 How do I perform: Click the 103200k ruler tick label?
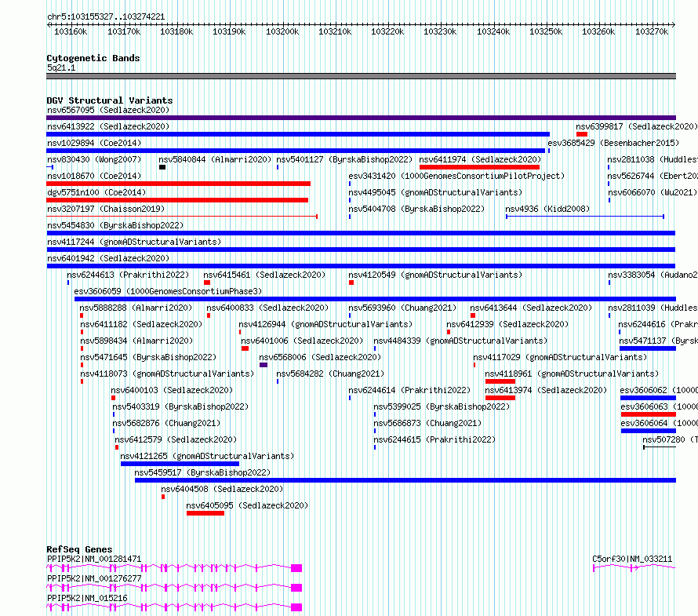pyautogui.click(x=282, y=31)
